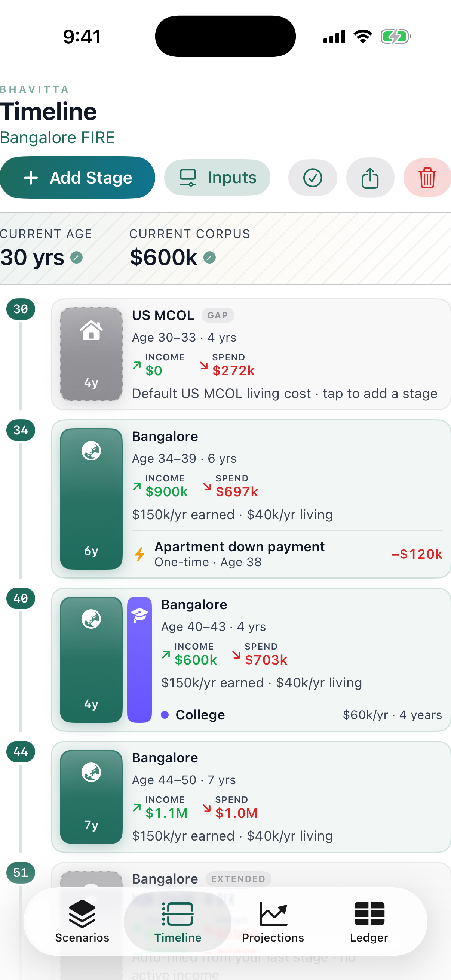
Task: Tap the share export icon
Action: click(x=370, y=178)
